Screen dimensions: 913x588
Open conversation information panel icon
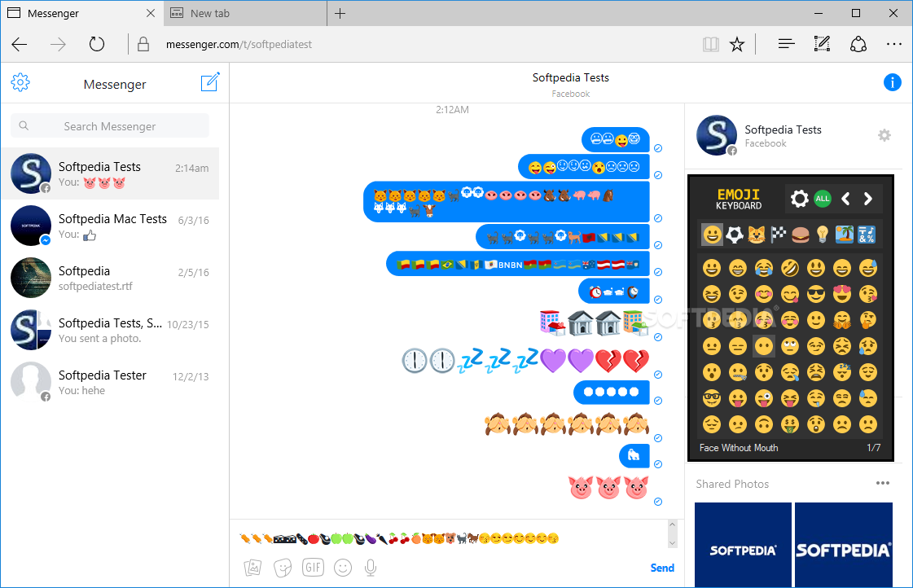pyautogui.click(x=892, y=82)
